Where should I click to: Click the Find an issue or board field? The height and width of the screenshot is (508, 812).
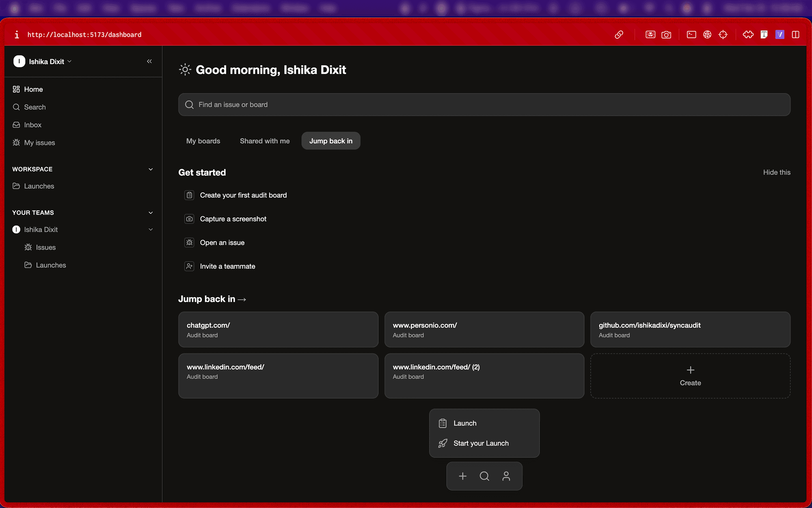click(484, 105)
